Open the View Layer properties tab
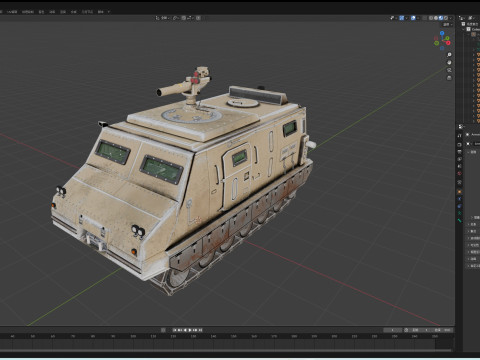 [x=459, y=159]
